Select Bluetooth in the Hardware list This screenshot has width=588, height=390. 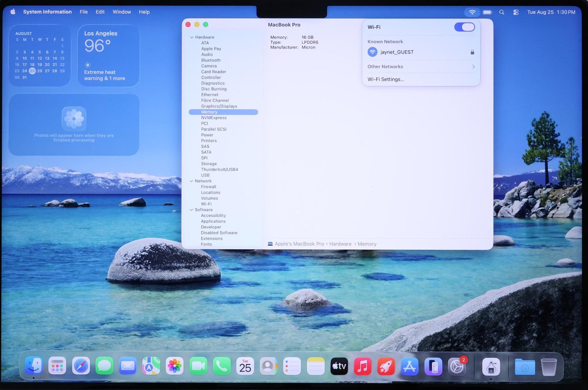211,60
